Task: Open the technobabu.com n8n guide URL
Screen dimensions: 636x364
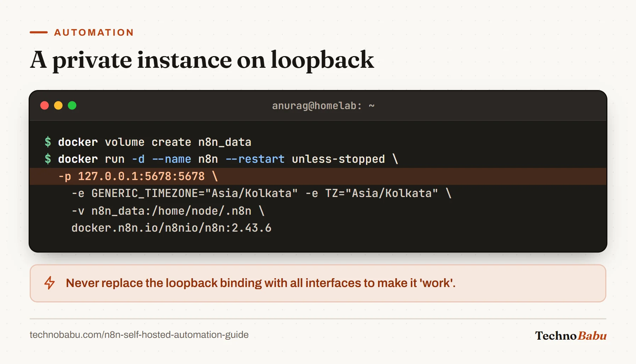Action: point(139,335)
